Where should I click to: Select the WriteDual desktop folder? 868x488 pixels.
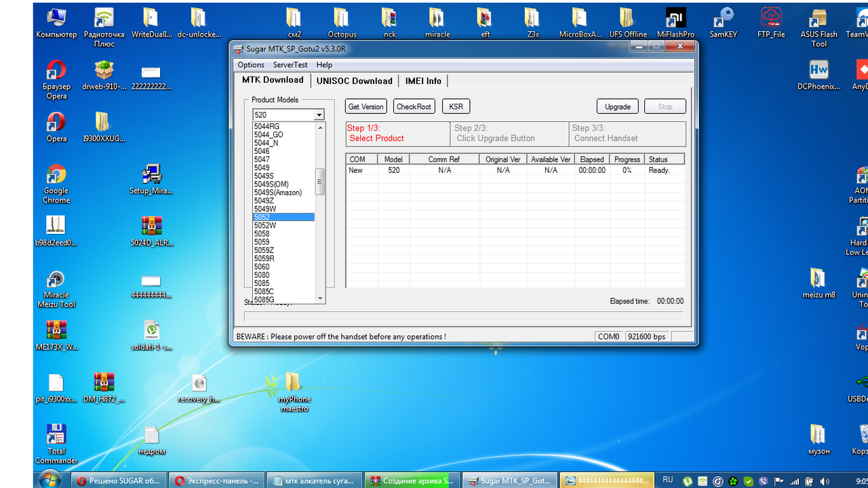point(151,23)
